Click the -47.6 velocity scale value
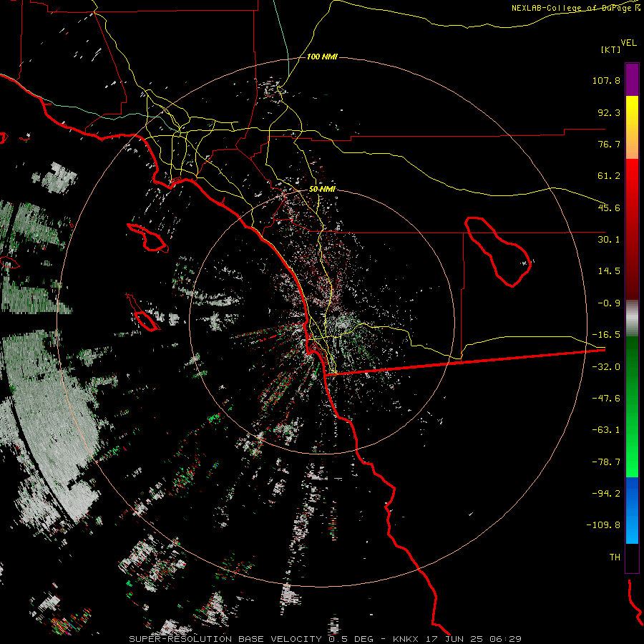This screenshot has height=644, width=644. coord(606,399)
